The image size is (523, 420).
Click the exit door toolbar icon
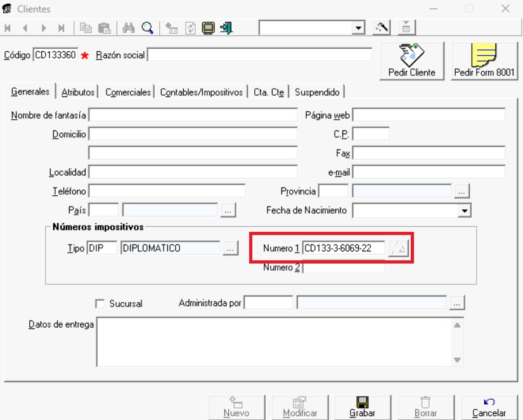tap(226, 28)
